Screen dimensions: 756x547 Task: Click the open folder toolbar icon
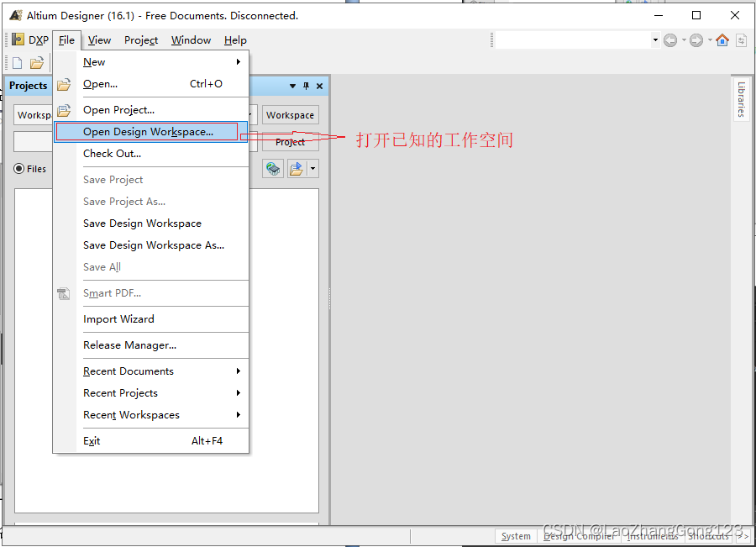coord(37,63)
